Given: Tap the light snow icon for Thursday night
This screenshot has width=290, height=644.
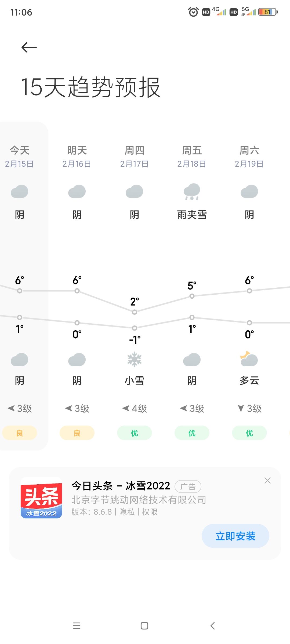Looking at the screenshot, I should click(x=134, y=360).
